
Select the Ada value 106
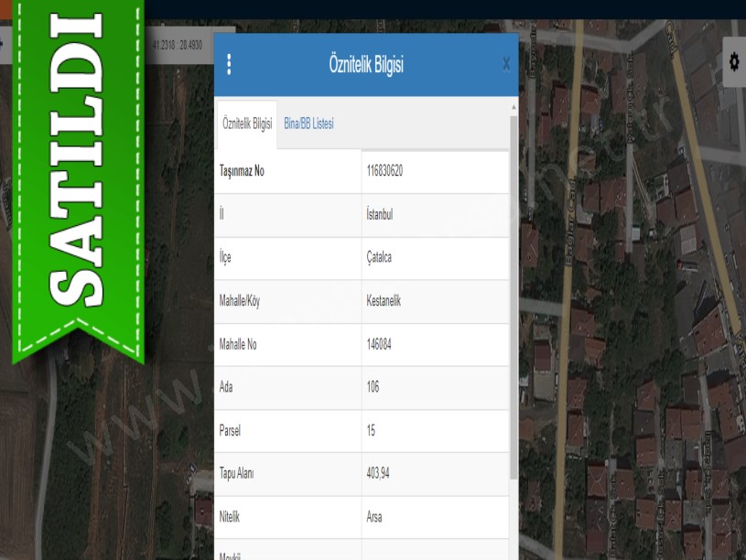(x=373, y=387)
